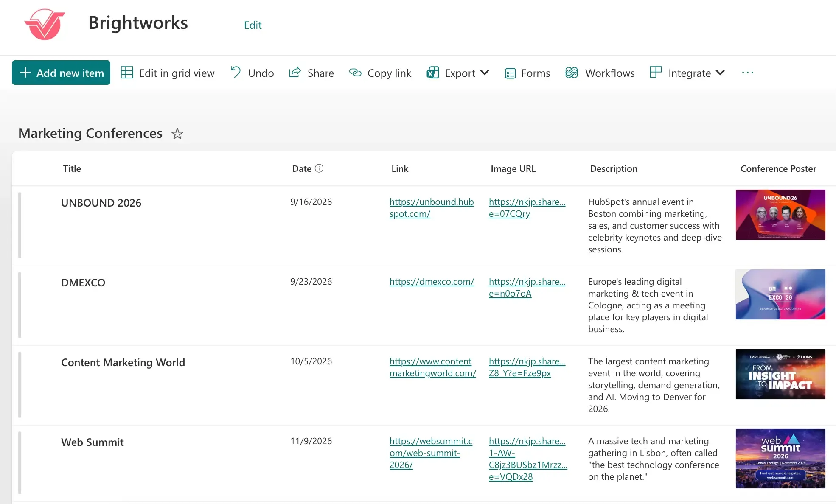The width and height of the screenshot is (836, 504).
Task: Click the Insight to Impact poster thumbnail
Action: click(x=780, y=374)
